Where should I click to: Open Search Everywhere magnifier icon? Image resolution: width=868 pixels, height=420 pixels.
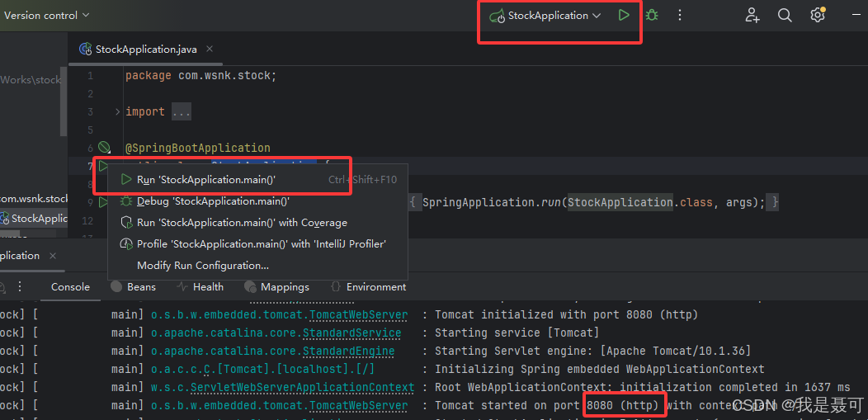pos(785,16)
